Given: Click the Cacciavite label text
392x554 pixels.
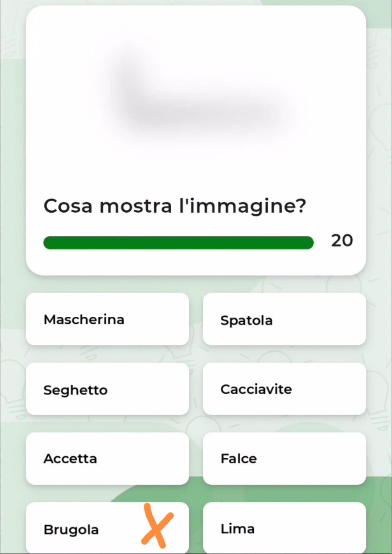Looking at the screenshot, I should [x=256, y=389].
